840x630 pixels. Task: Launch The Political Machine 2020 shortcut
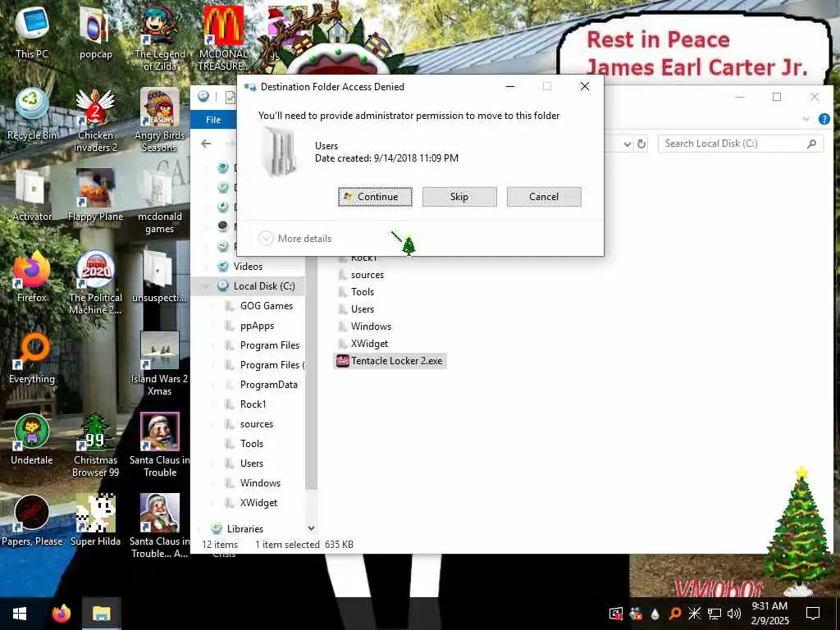(x=95, y=283)
